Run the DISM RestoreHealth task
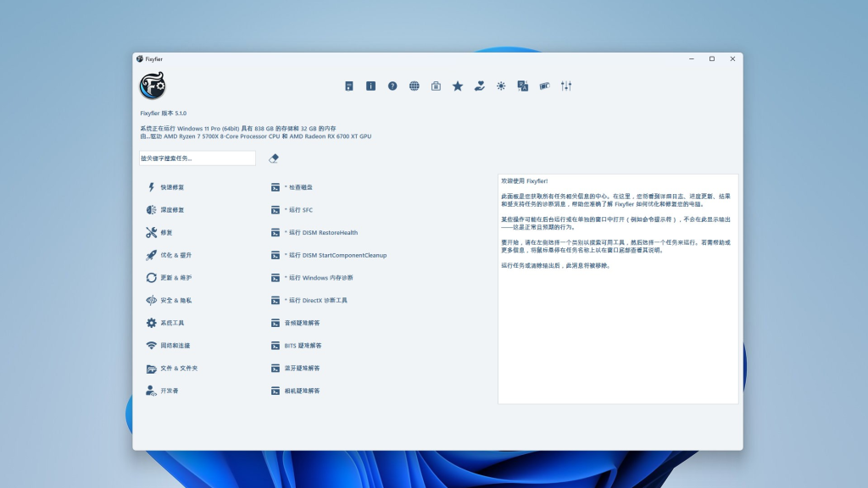The image size is (868, 488). click(x=322, y=233)
